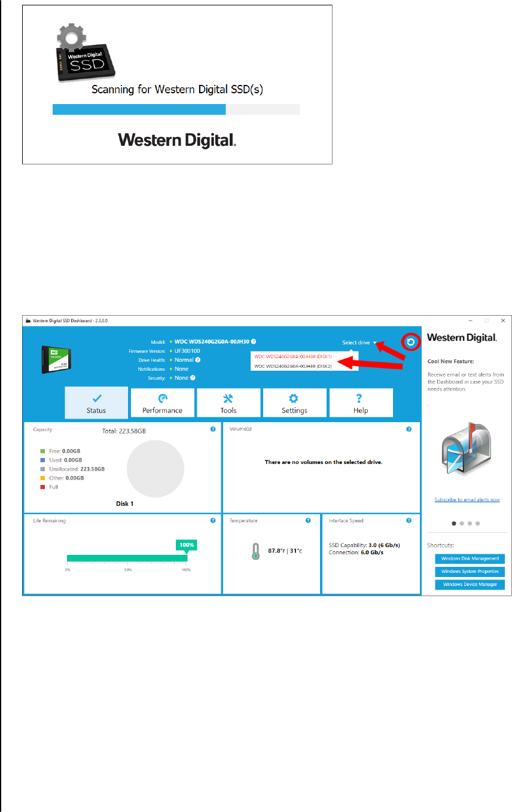Click Temperature panel help icon
512x812 pixels.
(x=308, y=521)
